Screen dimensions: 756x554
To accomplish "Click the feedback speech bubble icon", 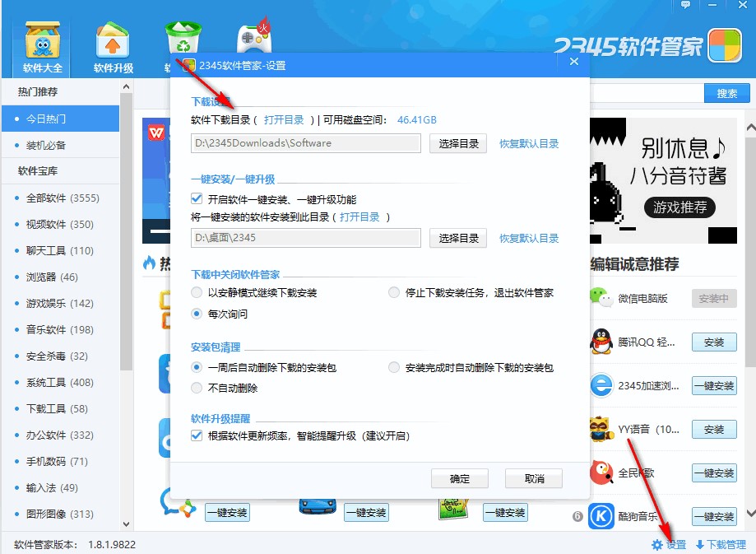I will coord(685,5).
